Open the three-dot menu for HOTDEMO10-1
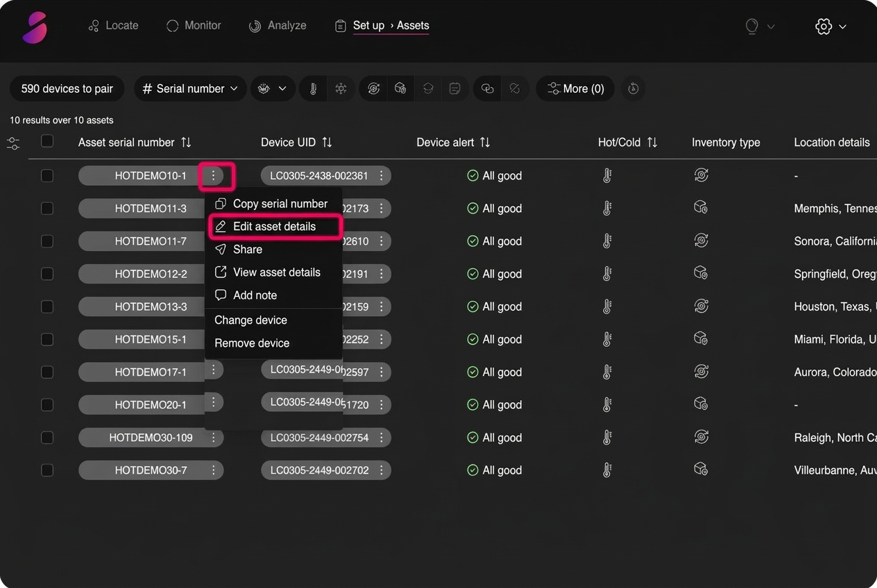This screenshot has width=877, height=588. coord(214,175)
